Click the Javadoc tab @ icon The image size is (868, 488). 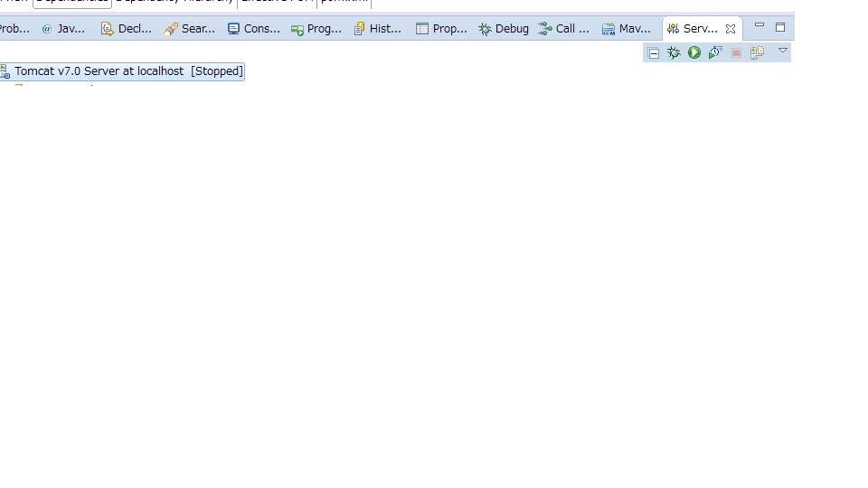[x=47, y=29]
